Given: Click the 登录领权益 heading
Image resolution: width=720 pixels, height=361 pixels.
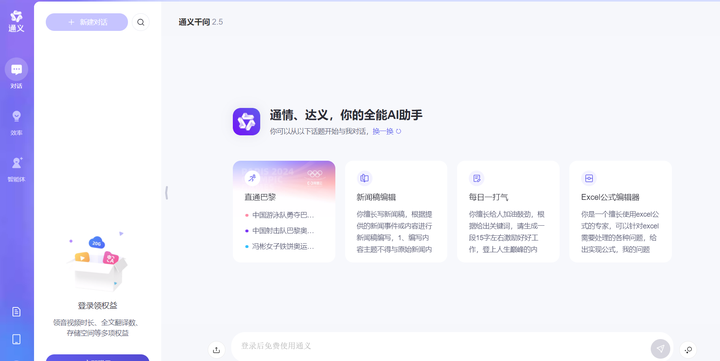Looking at the screenshot, I should [x=97, y=305].
